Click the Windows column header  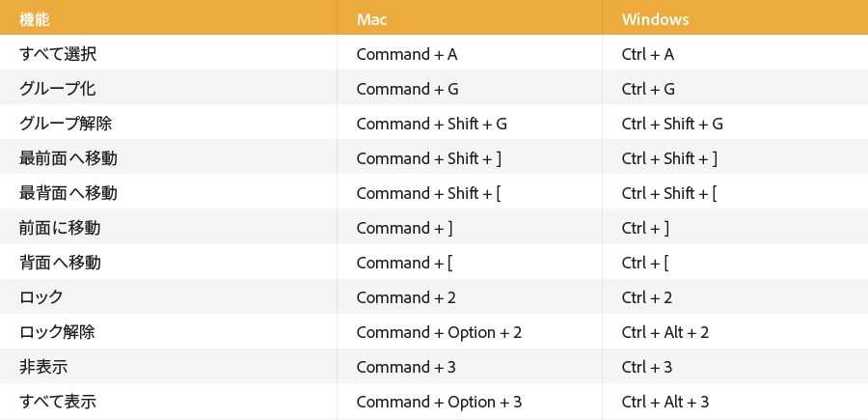coord(655,19)
